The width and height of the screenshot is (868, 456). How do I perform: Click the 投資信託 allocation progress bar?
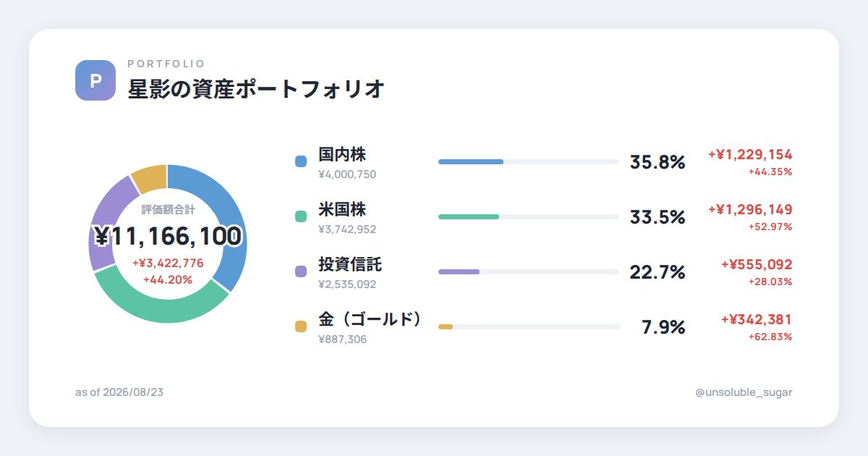pyautogui.click(x=529, y=271)
